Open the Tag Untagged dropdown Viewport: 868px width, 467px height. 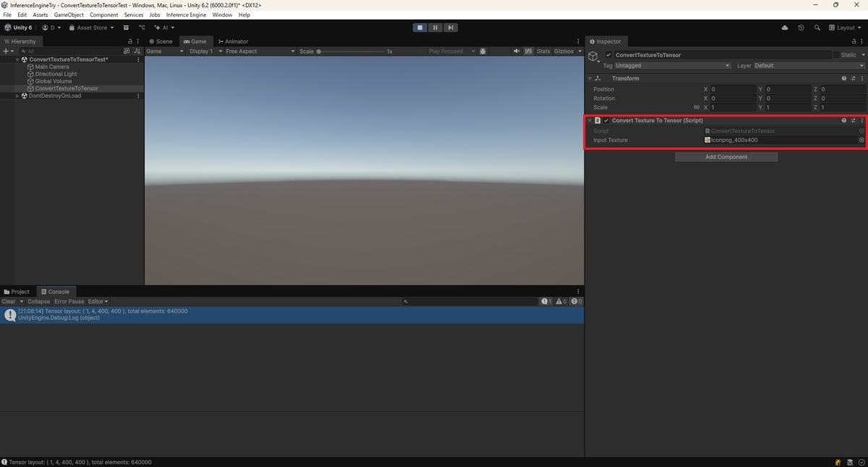673,65
